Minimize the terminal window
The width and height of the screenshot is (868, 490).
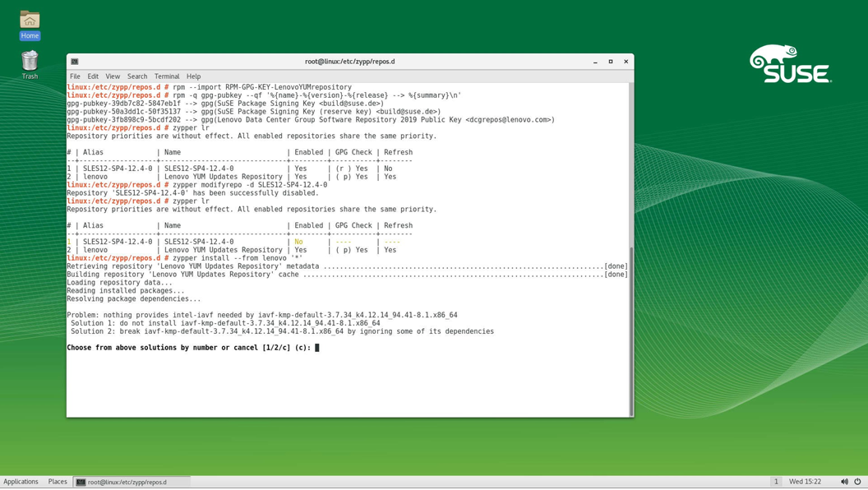(x=595, y=62)
